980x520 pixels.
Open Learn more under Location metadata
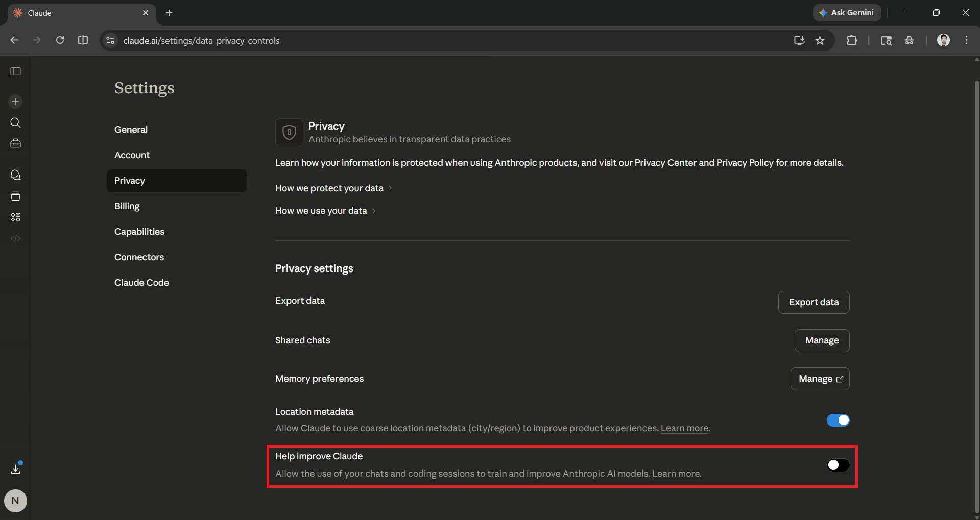pyautogui.click(x=684, y=428)
